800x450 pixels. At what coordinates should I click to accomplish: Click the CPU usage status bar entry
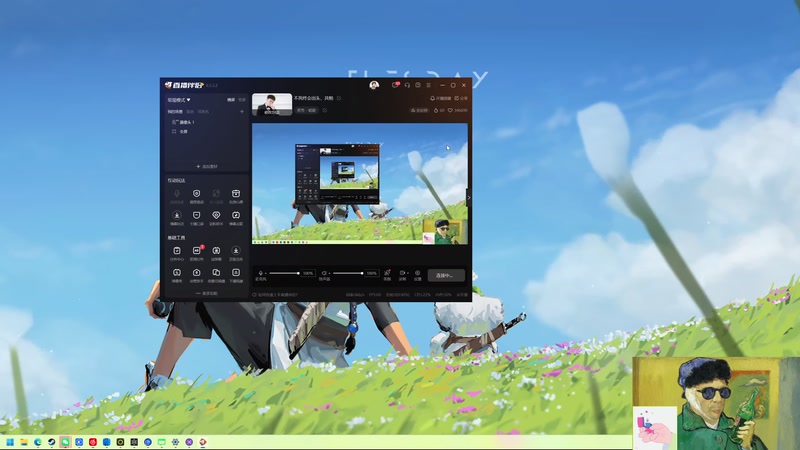tap(422, 295)
